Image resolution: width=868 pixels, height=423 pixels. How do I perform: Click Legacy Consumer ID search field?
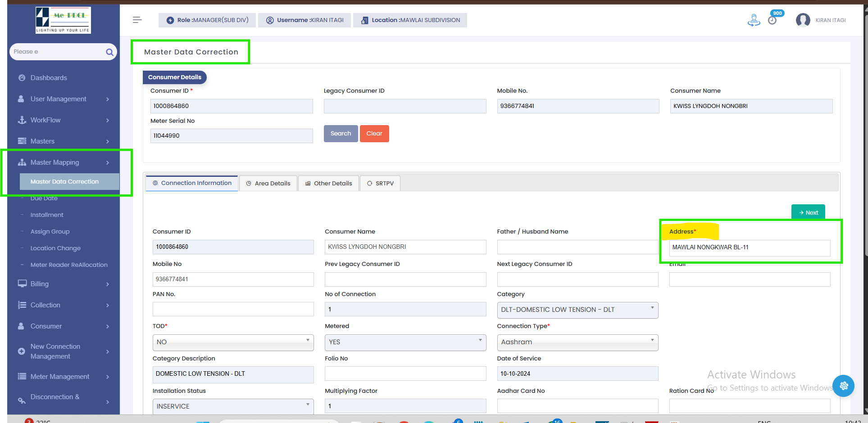[x=405, y=106]
